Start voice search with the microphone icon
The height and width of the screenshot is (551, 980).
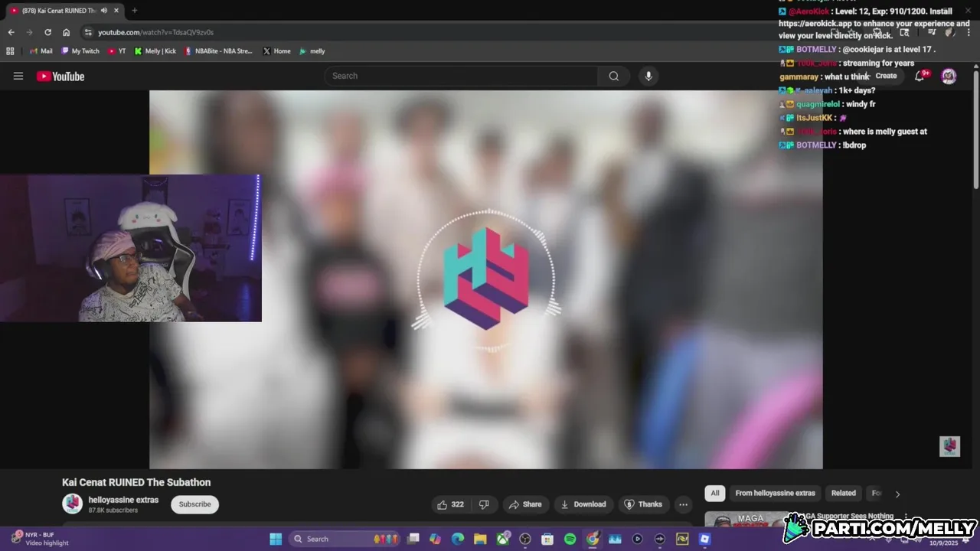(648, 76)
